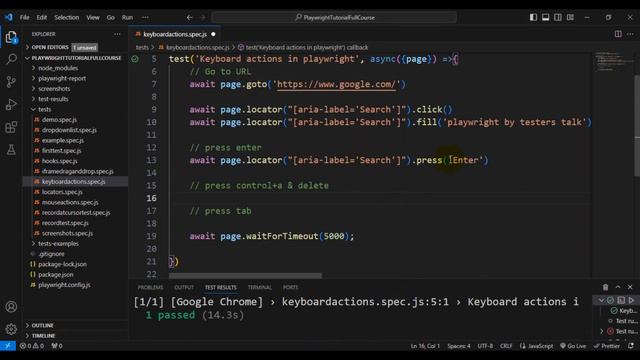Go forward with the navigation arrow
Viewport: 640px width, 360px height.
(x=203, y=18)
